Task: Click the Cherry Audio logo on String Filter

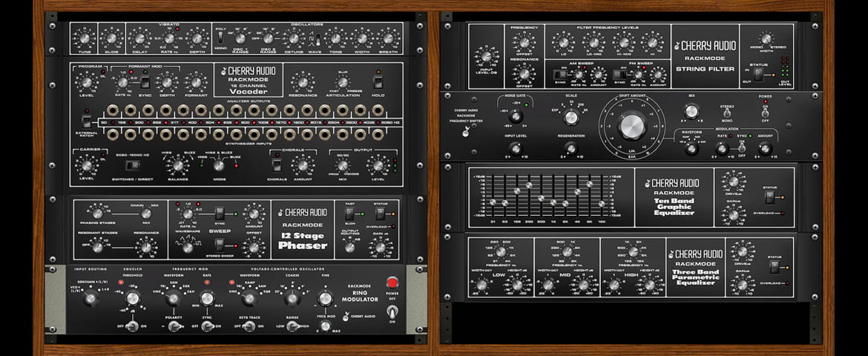Action: tap(705, 45)
